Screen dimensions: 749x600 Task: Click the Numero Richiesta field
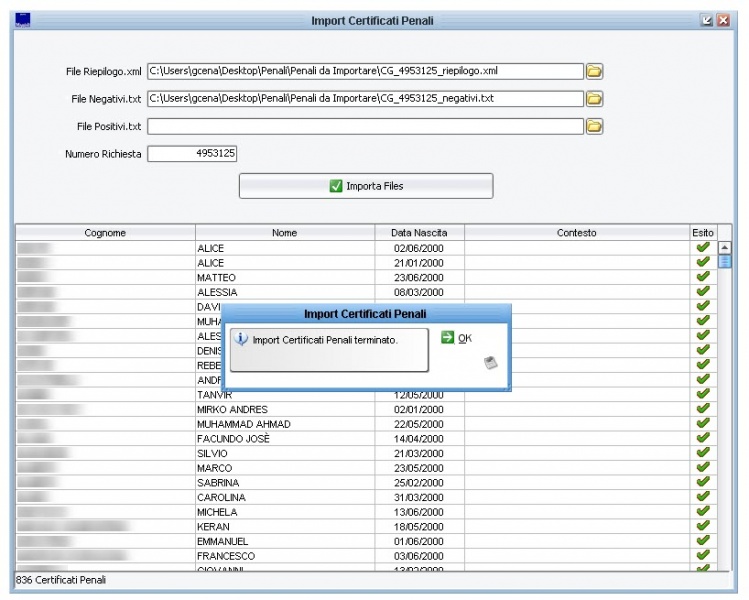click(x=192, y=154)
